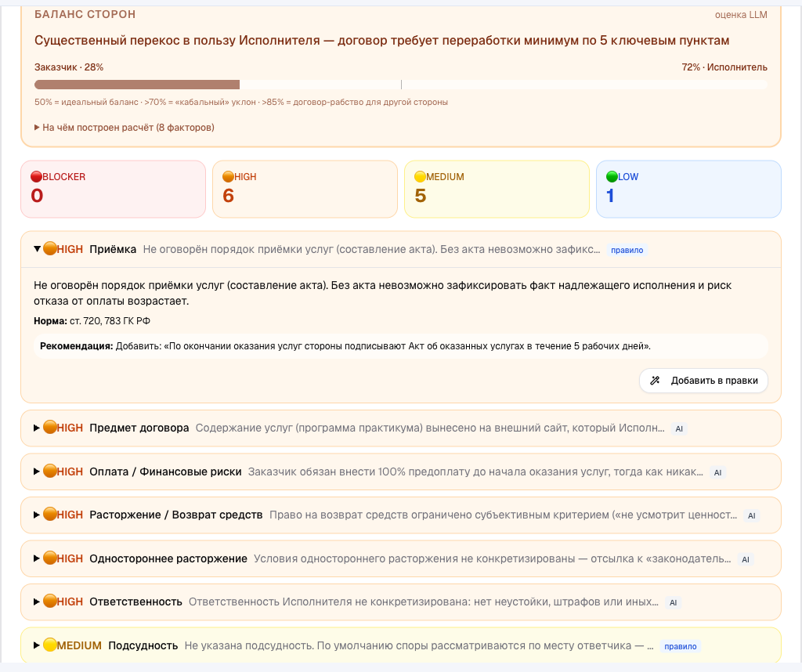Click the правило badge on Подсудность row
Screen dimensions: 802x672
click(x=681, y=646)
